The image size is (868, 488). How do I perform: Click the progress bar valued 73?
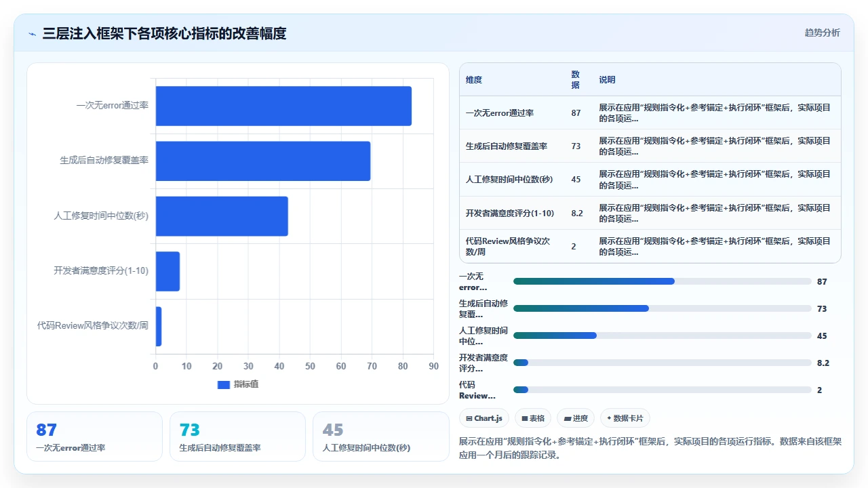click(x=663, y=308)
